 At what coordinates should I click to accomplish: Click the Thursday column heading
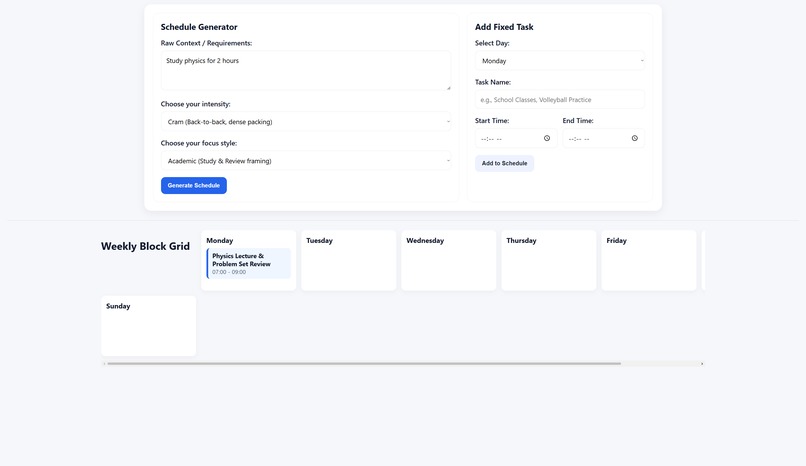(x=521, y=240)
